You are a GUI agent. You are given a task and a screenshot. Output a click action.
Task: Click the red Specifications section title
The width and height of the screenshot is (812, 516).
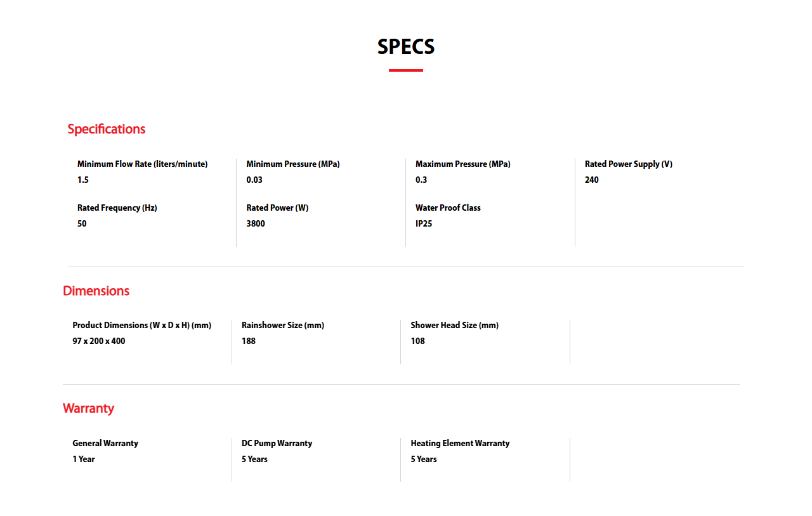tap(107, 129)
